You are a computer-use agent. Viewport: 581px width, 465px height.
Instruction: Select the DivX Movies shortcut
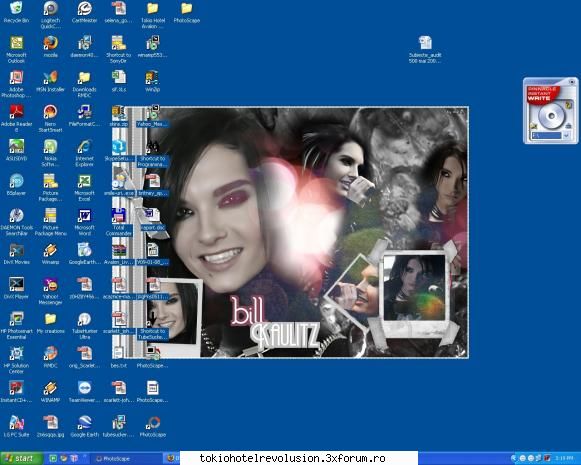[x=16, y=254]
